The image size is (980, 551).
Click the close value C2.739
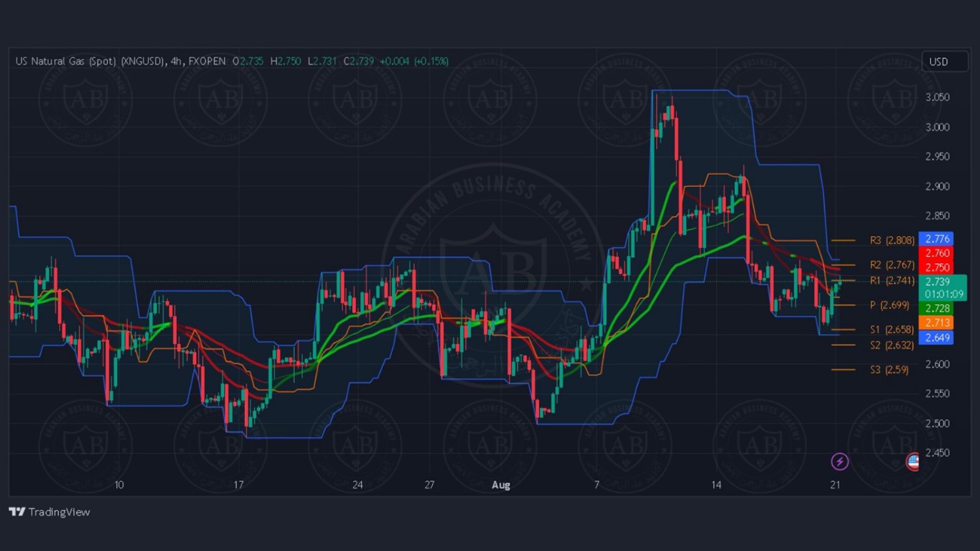(359, 61)
